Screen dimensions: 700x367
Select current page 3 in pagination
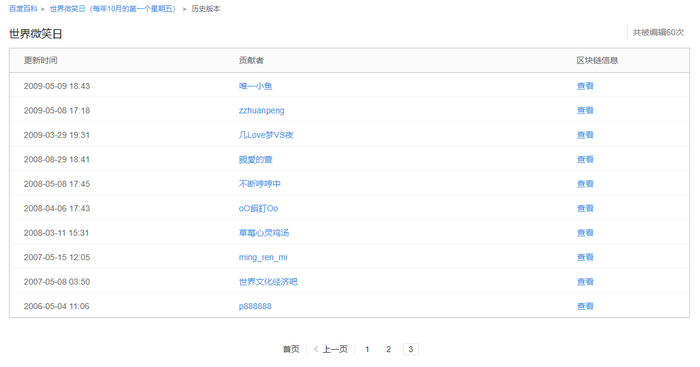411,349
